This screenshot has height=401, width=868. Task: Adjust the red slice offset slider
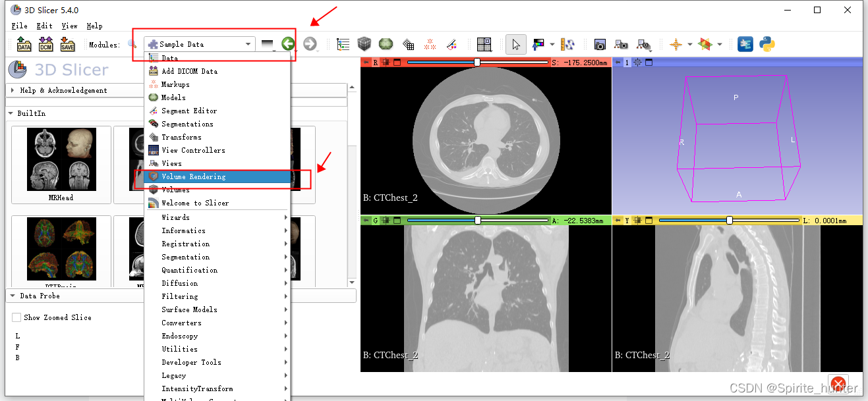[x=478, y=63]
